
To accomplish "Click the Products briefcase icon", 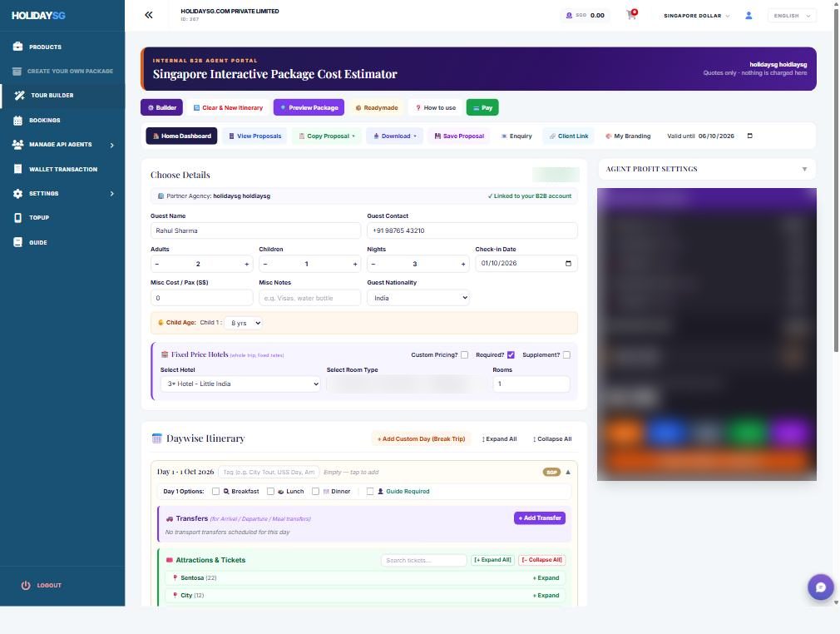I will 17,47.
